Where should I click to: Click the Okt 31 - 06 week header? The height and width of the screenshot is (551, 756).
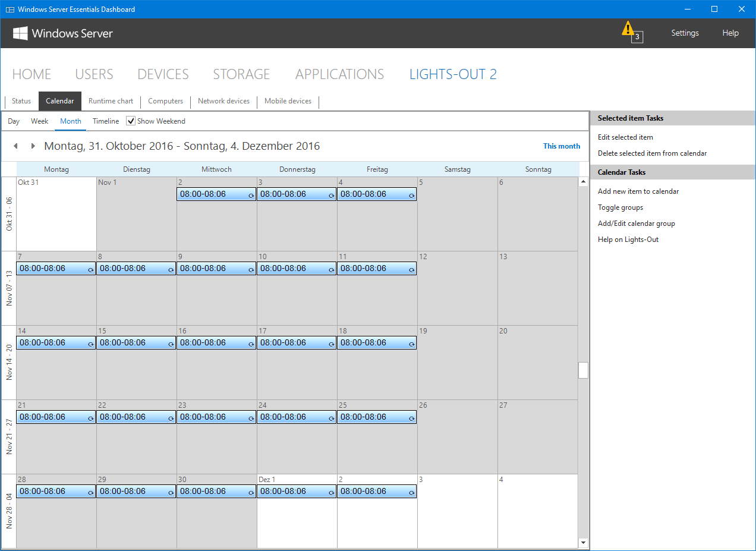coord(9,214)
